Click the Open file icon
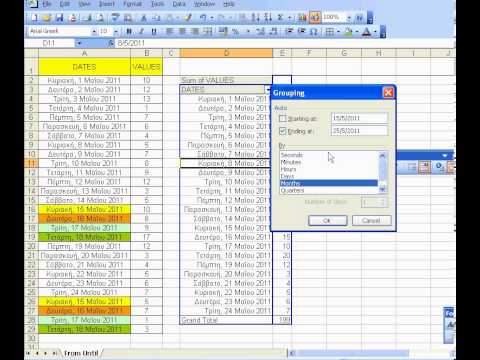Screen dimensions: 480x360 47,18
